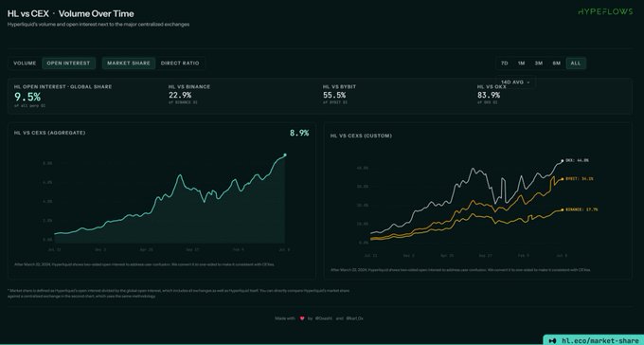
Task: Set time range to 1M
Action: point(521,64)
